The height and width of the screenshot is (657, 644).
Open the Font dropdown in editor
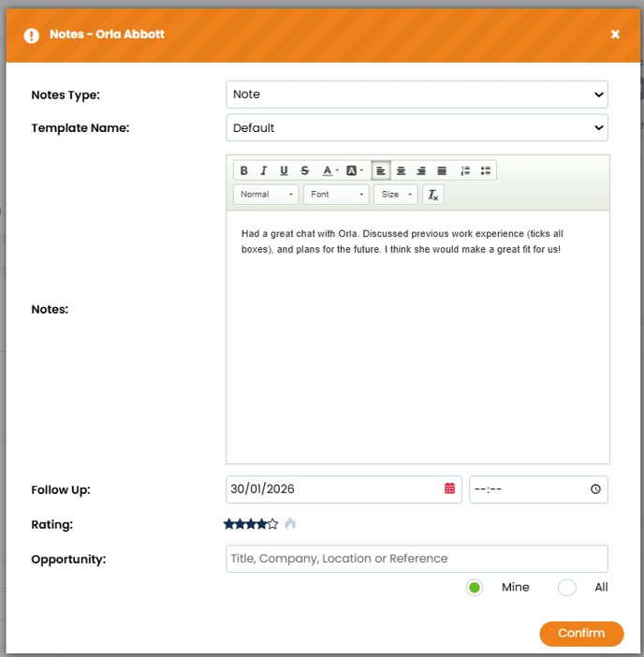(336, 195)
